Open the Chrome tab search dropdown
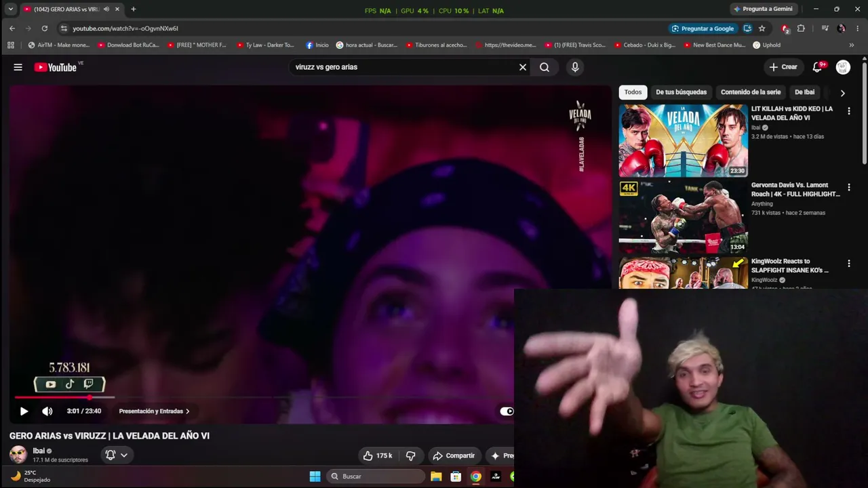Viewport: 868px width, 488px height. [10, 9]
